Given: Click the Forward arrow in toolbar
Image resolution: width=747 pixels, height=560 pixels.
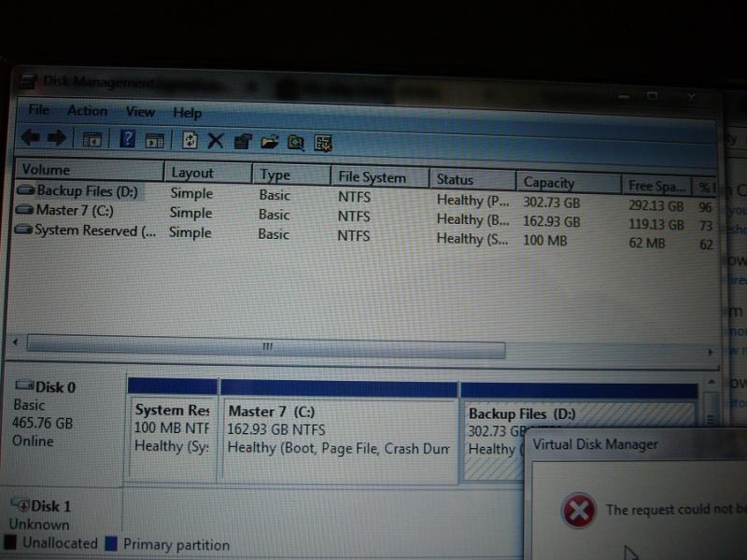Looking at the screenshot, I should coord(56,138).
